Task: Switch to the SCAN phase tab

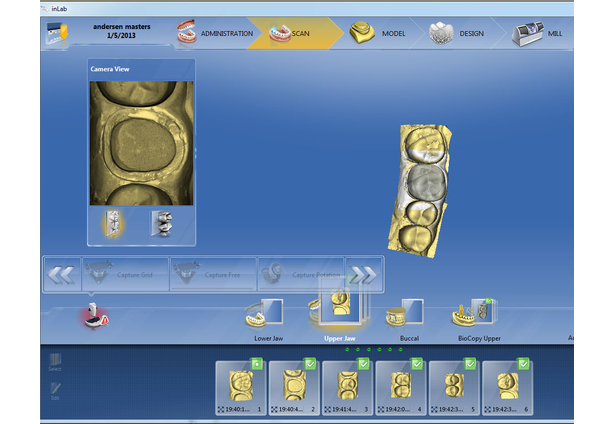Action: [295, 33]
